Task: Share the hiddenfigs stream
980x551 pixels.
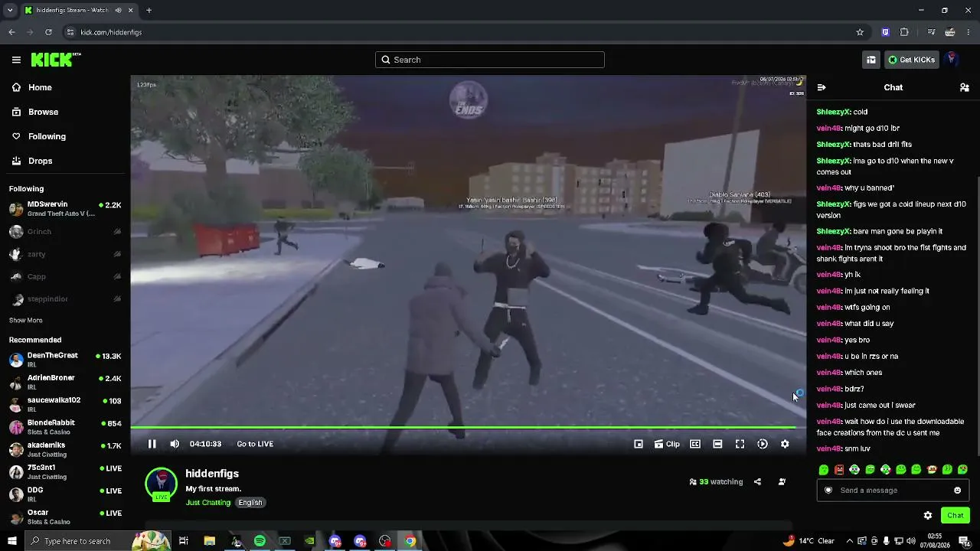Action: coord(757,482)
